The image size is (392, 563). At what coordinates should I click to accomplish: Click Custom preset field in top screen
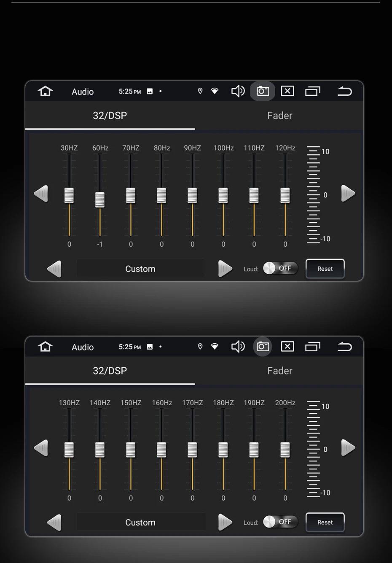tap(140, 269)
